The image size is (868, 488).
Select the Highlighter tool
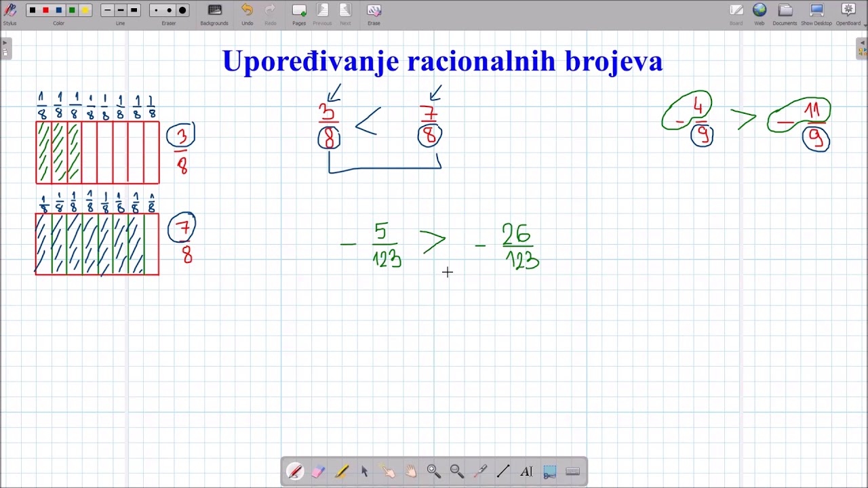(x=341, y=472)
